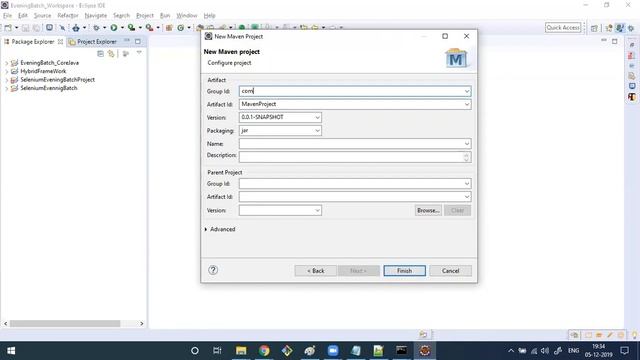640x360 pixels.
Task: Click the Debug bug toolbar icon
Action: coord(96,28)
